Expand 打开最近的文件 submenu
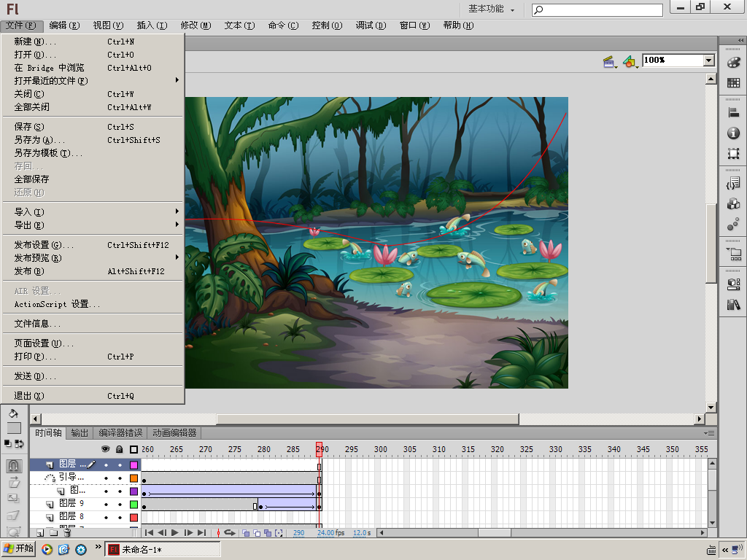The height and width of the screenshot is (560, 747). coord(93,80)
